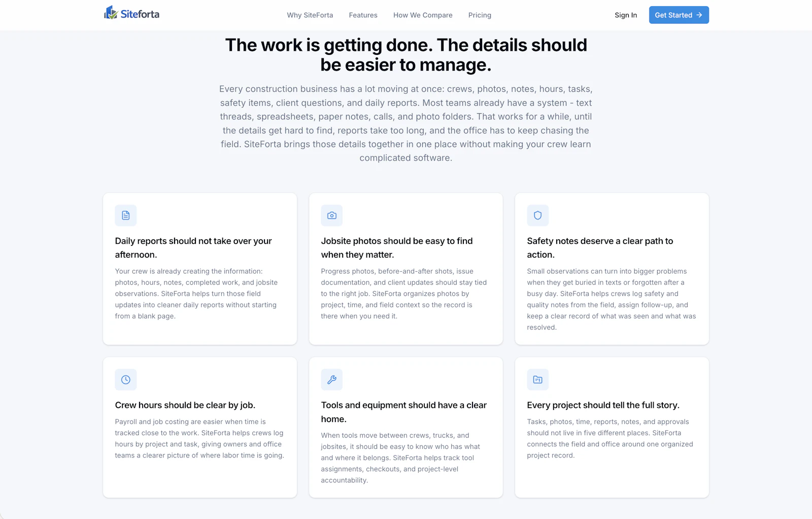Go to How We Compare page

tap(423, 15)
